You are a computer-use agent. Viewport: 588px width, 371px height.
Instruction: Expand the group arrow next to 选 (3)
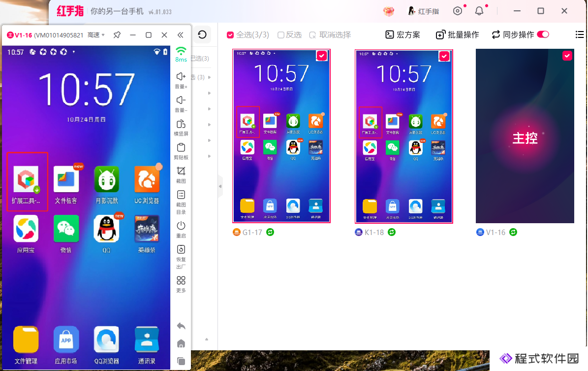pos(209,77)
